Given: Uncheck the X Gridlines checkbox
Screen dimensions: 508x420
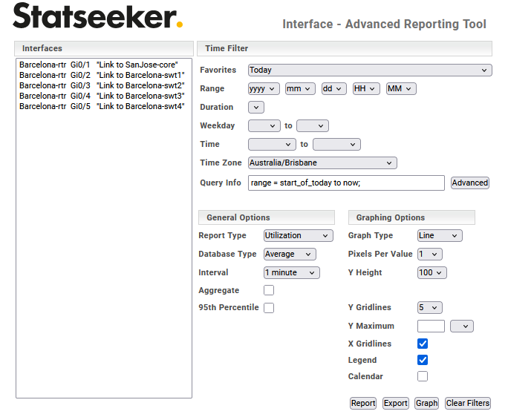Looking at the screenshot, I should click(x=423, y=344).
